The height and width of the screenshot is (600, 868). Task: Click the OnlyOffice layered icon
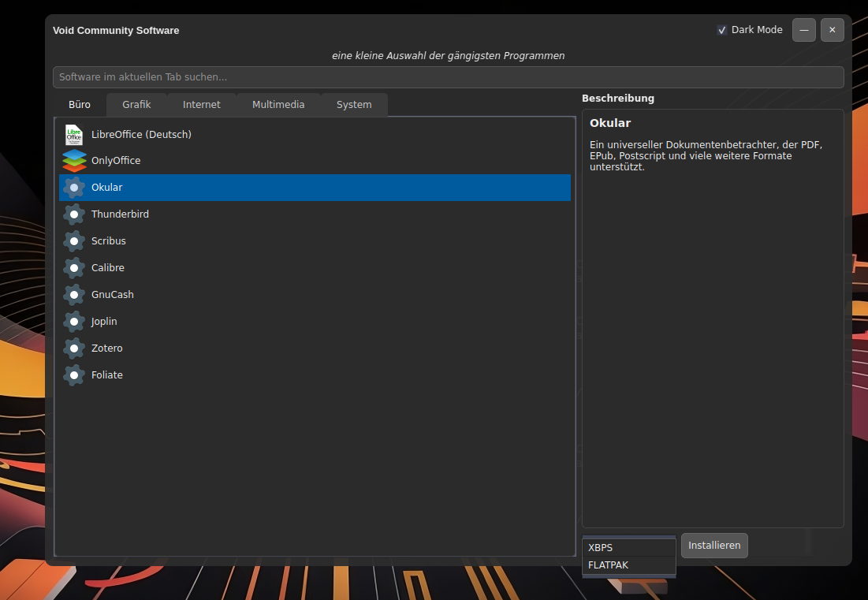[74, 161]
